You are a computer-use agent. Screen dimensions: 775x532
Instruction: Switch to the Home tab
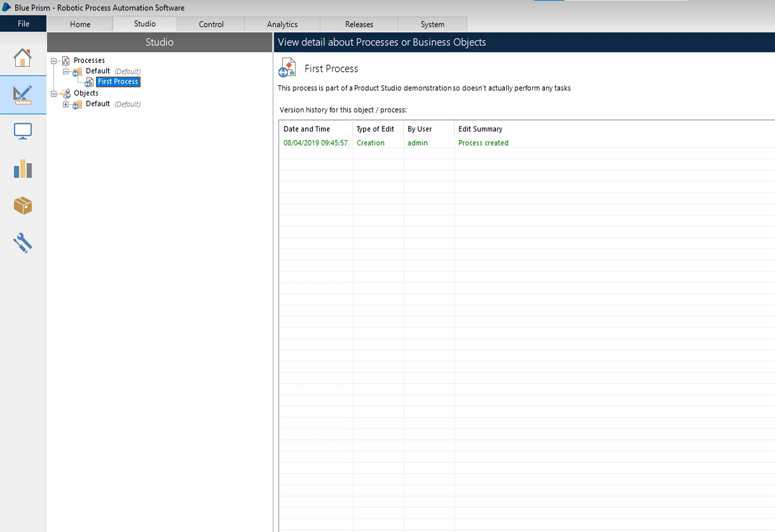pos(80,24)
